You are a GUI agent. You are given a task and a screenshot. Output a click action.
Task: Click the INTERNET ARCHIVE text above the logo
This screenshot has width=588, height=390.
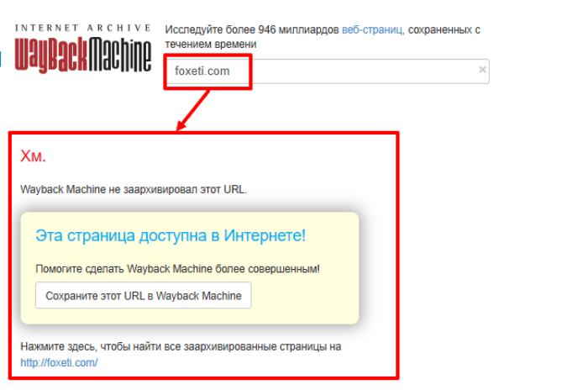[x=83, y=28]
